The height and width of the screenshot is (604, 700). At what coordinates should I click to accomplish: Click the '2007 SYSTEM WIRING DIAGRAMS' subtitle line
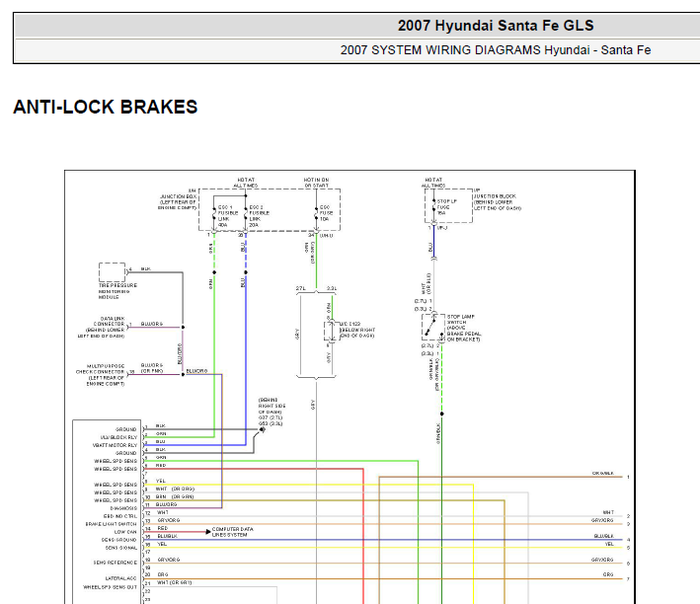click(x=496, y=50)
